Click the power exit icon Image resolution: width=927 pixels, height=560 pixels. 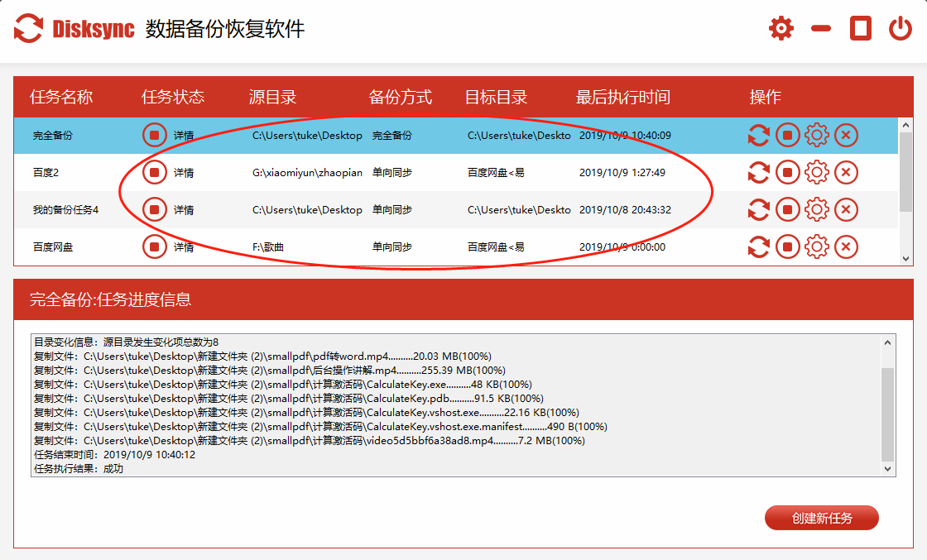pos(901,28)
